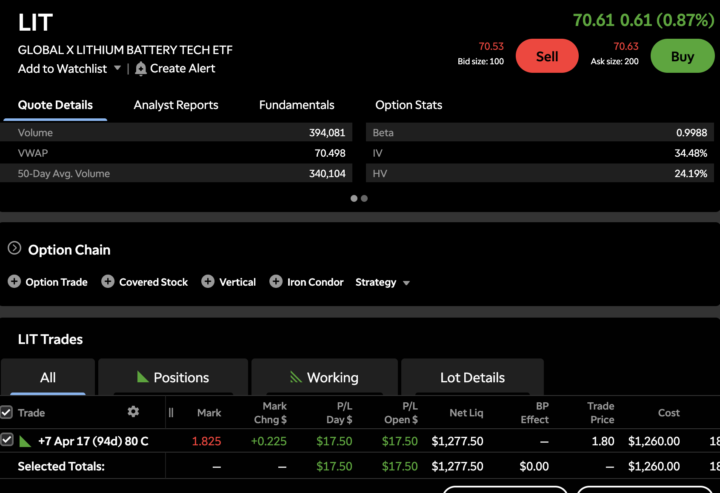Click the green triangle on the Apr 17 trade row

click(26, 440)
